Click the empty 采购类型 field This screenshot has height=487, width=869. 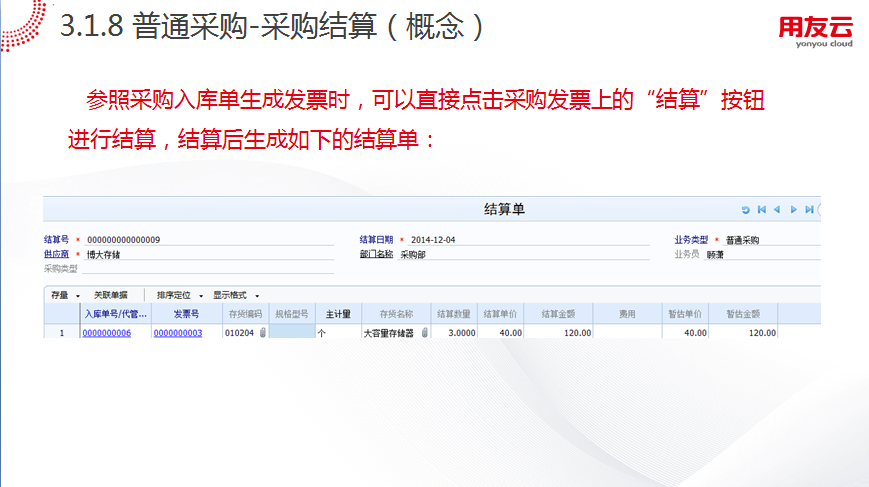coord(208,269)
